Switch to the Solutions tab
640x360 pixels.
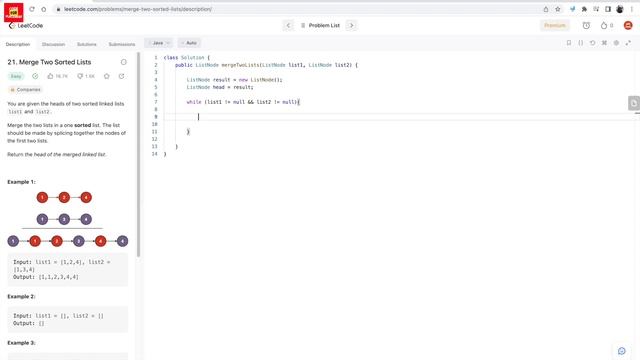pyautogui.click(x=87, y=44)
